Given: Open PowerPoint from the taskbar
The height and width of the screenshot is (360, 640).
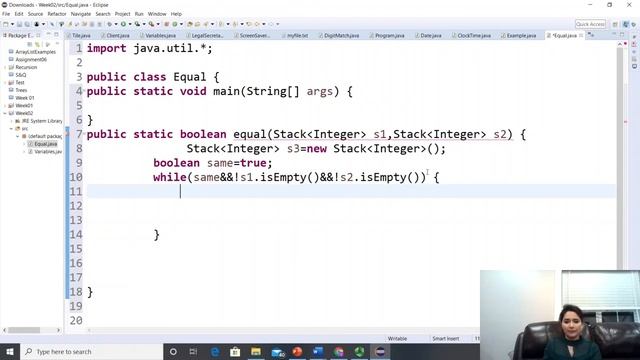Looking at the screenshot, I should 297,351.
